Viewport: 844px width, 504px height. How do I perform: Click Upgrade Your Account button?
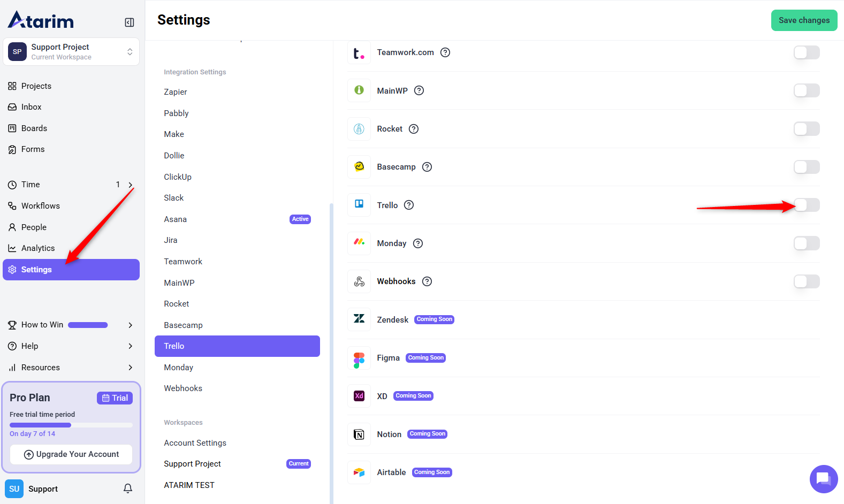(x=71, y=454)
